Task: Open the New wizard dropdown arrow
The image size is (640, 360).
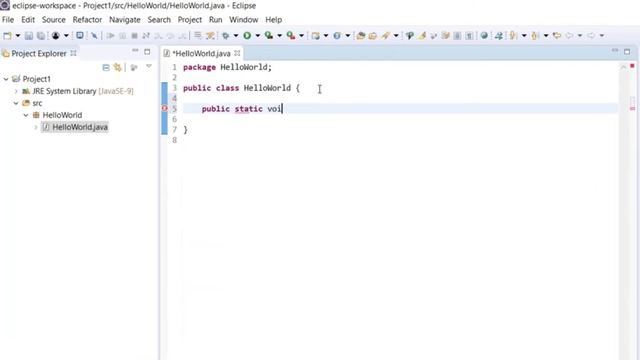Action: 18,36
